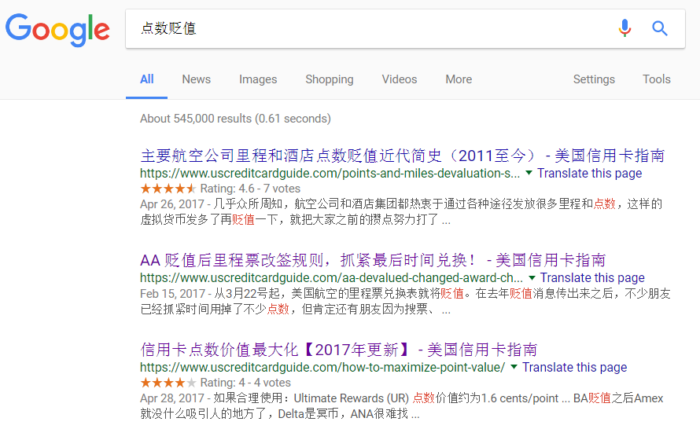Click URL text uscreditcardguide.com/points-and-miles-devaluation
The image size is (700, 429).
[330, 173]
